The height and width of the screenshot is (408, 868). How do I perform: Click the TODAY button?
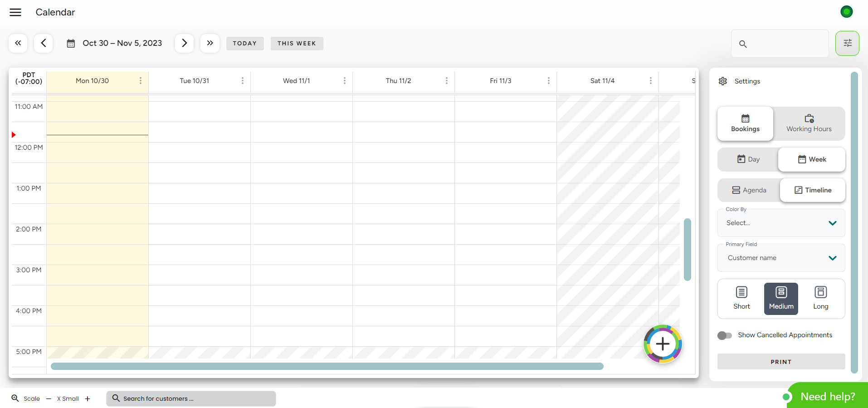click(x=245, y=44)
